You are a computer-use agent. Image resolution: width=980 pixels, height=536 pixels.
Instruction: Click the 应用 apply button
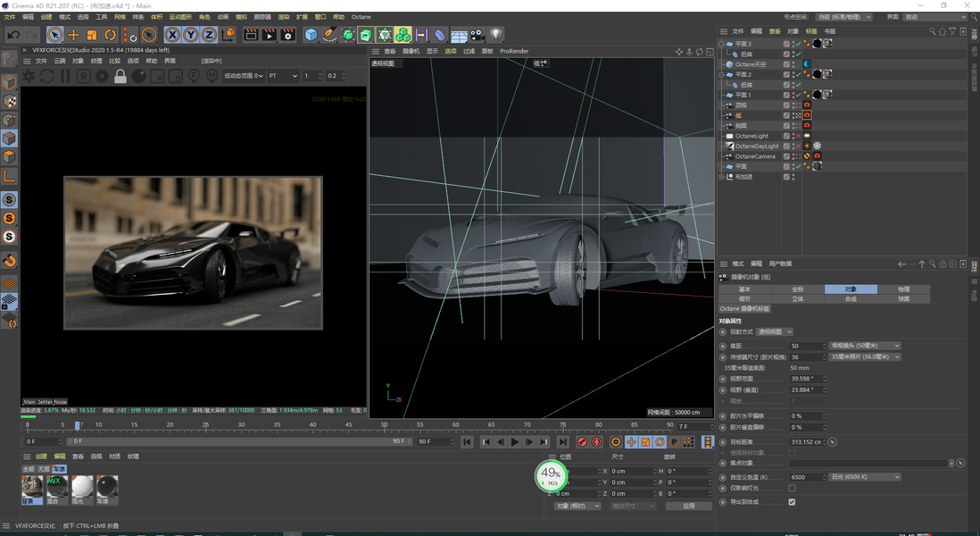pos(688,506)
